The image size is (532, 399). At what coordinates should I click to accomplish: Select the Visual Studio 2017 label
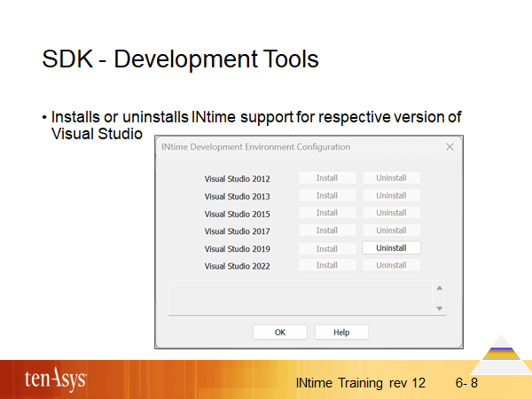[237, 231]
